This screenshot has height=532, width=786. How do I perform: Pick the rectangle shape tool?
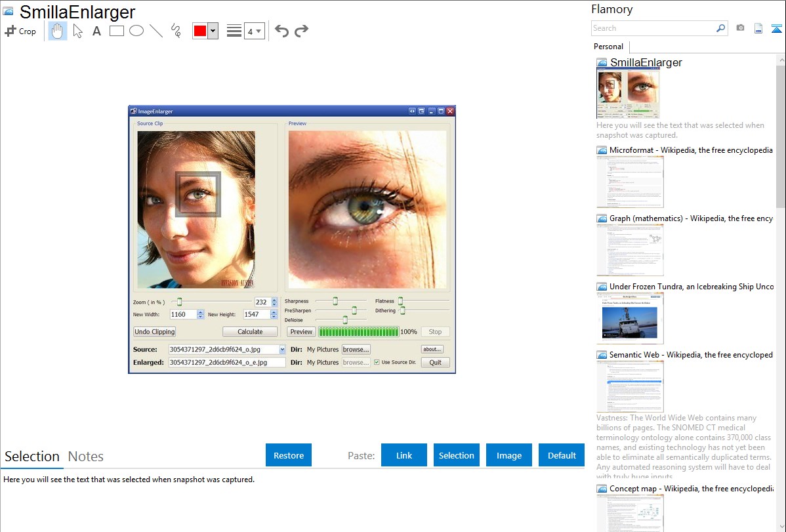117,31
